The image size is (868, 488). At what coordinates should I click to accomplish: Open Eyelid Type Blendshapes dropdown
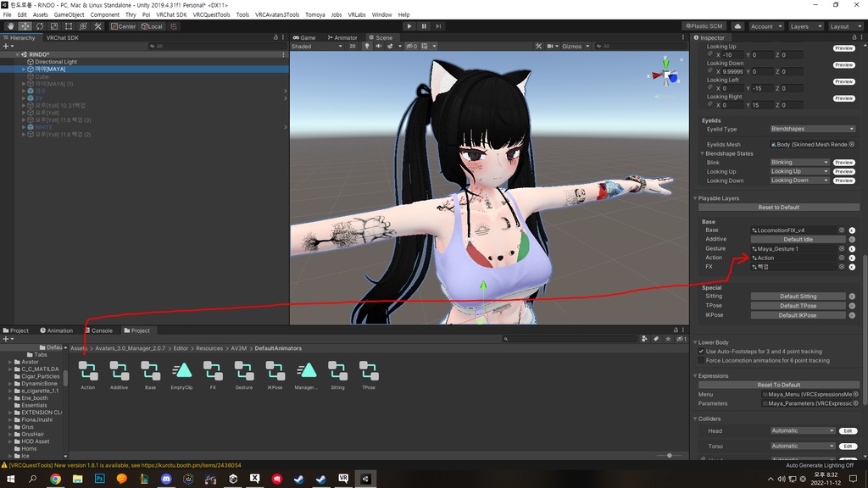[x=812, y=129]
